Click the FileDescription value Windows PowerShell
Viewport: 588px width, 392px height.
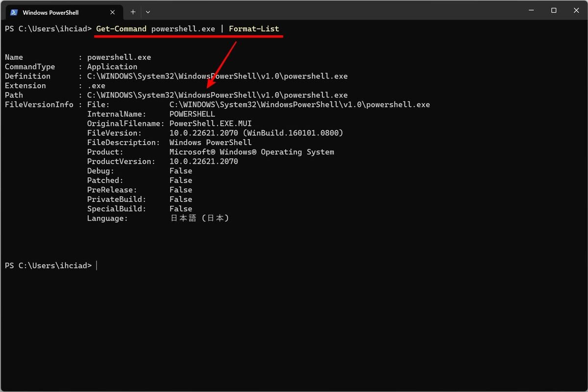[x=211, y=143]
